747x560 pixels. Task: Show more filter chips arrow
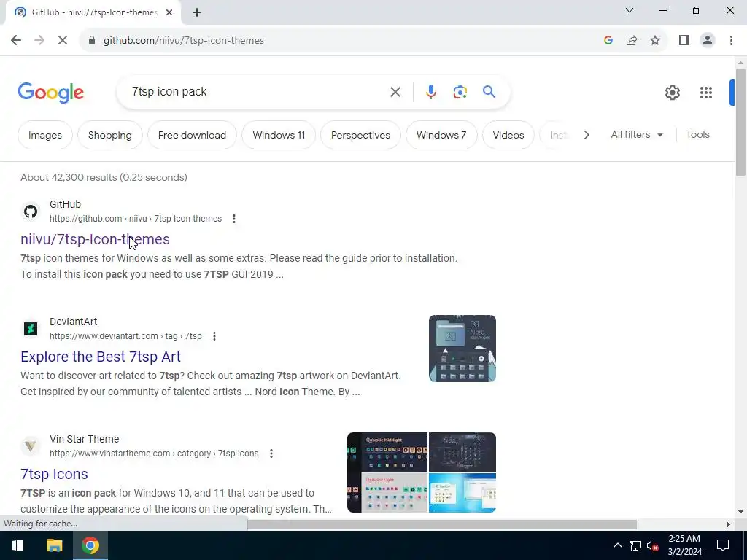click(587, 135)
